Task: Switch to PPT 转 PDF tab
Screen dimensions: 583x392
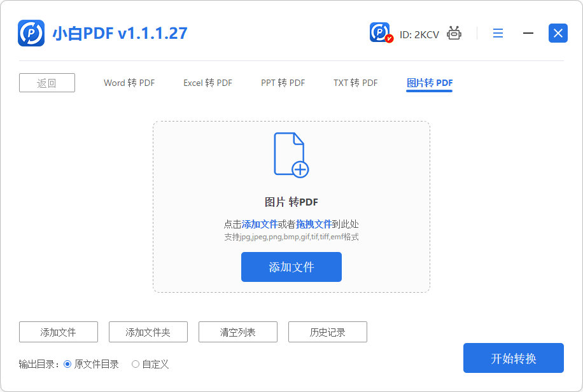Action: [x=283, y=83]
